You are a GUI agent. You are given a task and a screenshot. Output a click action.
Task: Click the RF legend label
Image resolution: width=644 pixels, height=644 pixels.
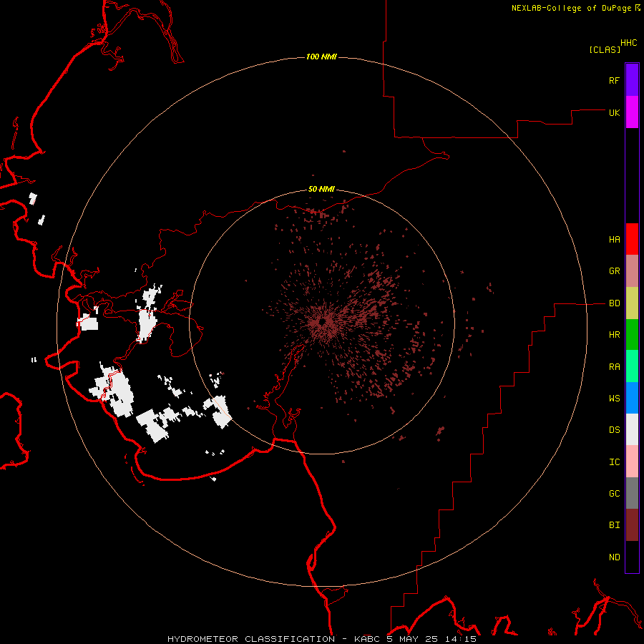(615, 80)
